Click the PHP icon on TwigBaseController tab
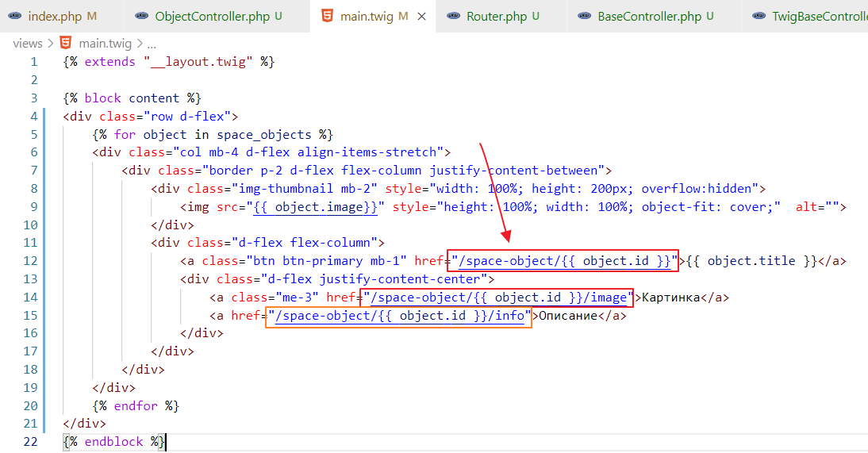This screenshot has height=453, width=868. tap(759, 16)
